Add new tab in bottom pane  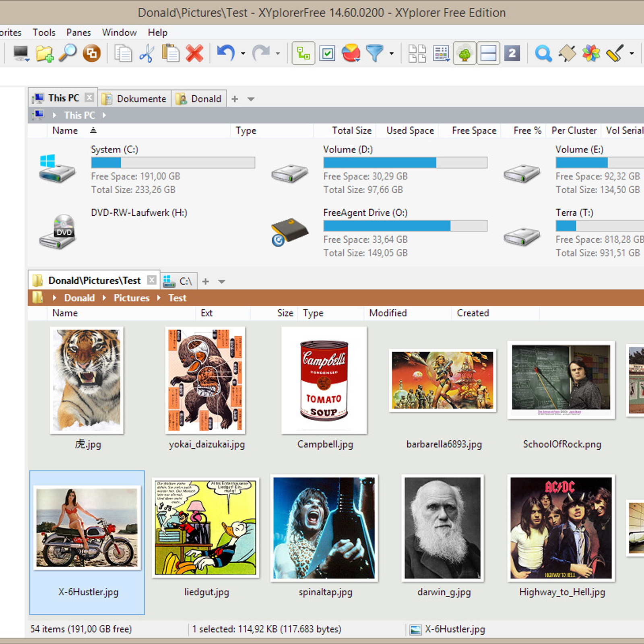[205, 281]
